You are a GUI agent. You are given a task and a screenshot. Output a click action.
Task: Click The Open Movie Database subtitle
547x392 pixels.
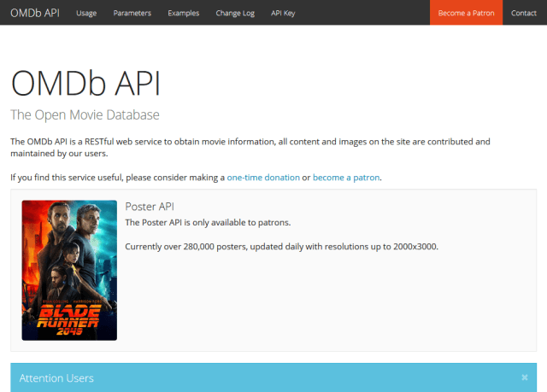coord(85,114)
